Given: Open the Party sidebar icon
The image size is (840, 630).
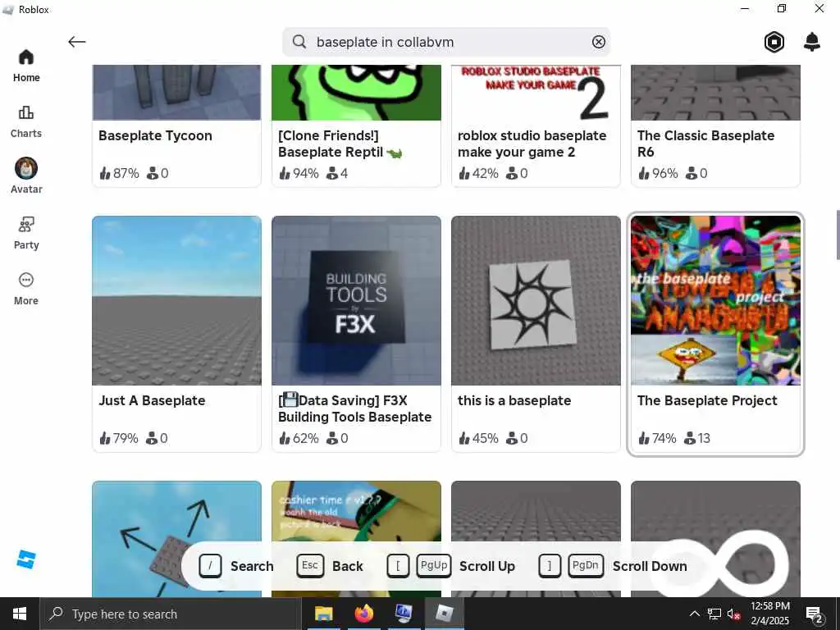Looking at the screenshot, I should 25,233.
